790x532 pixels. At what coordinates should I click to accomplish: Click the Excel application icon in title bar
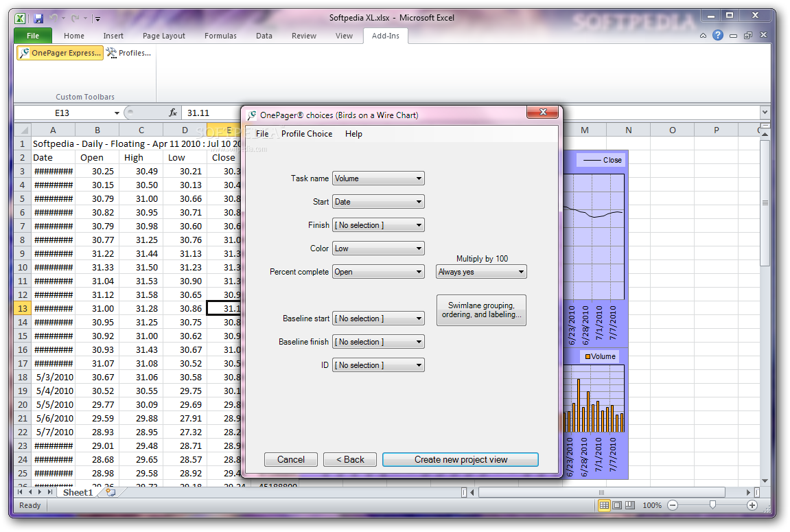click(20, 19)
